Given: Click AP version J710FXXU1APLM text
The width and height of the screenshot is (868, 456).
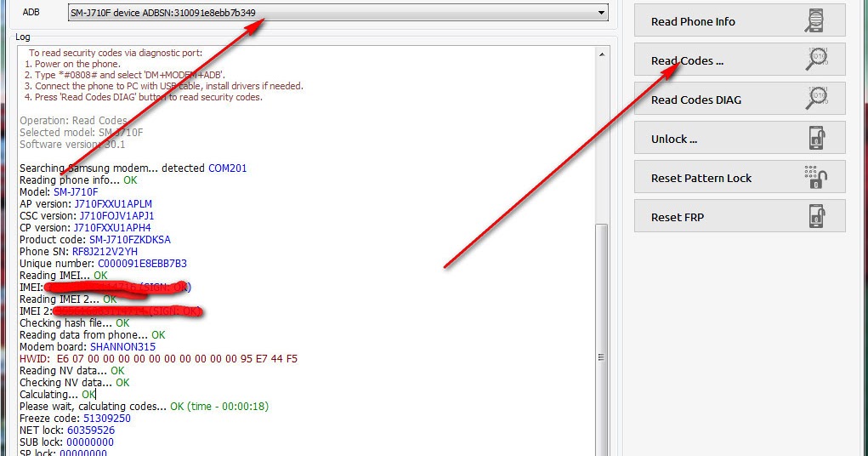Looking at the screenshot, I should tap(113, 204).
